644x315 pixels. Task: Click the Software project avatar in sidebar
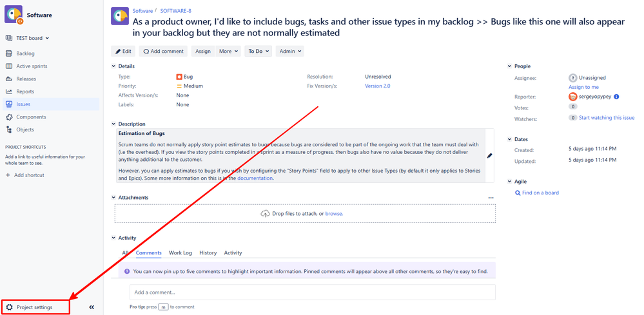coord(14,15)
